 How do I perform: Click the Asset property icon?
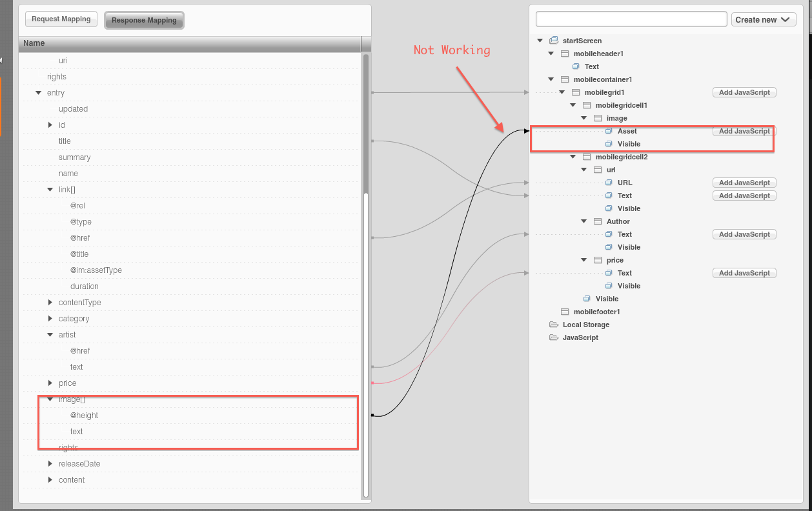pyautogui.click(x=608, y=131)
